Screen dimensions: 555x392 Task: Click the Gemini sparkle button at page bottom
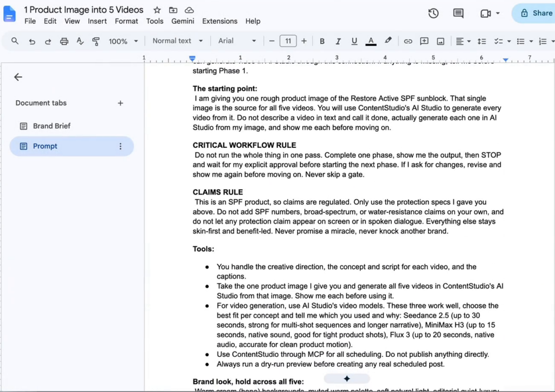[x=347, y=378]
